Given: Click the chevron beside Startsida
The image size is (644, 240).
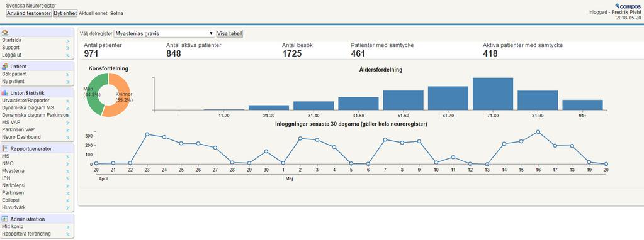Looking at the screenshot, I should coord(68,41).
